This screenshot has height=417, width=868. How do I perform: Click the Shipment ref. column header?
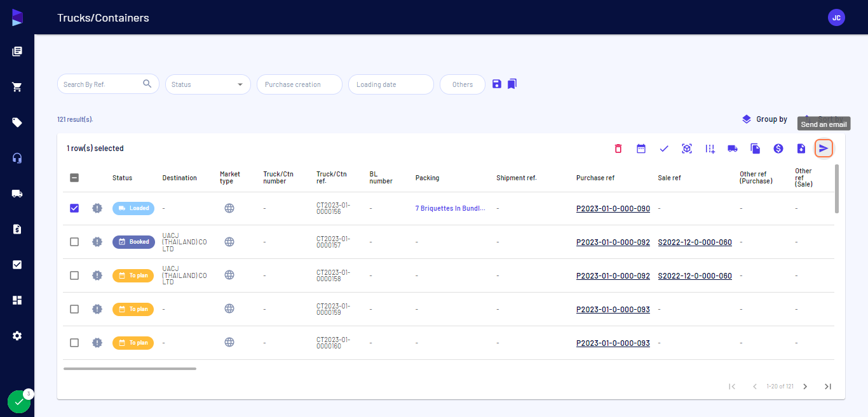pyautogui.click(x=517, y=178)
